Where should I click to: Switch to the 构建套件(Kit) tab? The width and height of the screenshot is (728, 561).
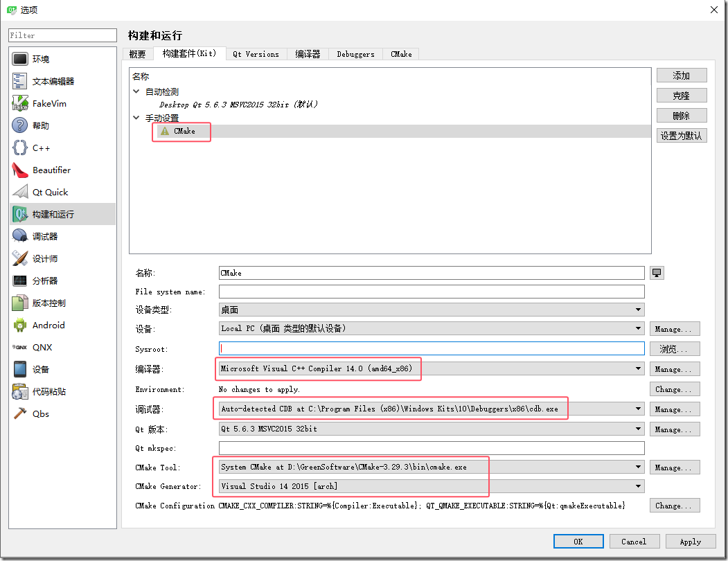click(189, 53)
